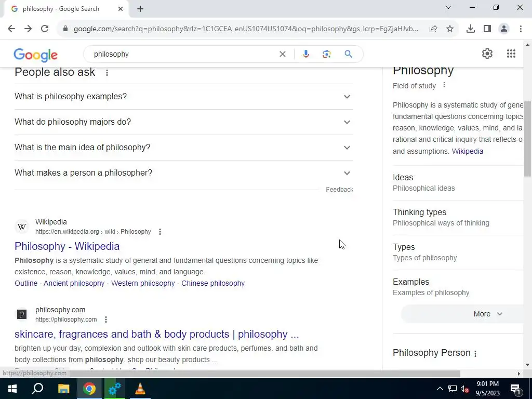
Task: Open Windows taskbar search
Action: (x=37, y=389)
